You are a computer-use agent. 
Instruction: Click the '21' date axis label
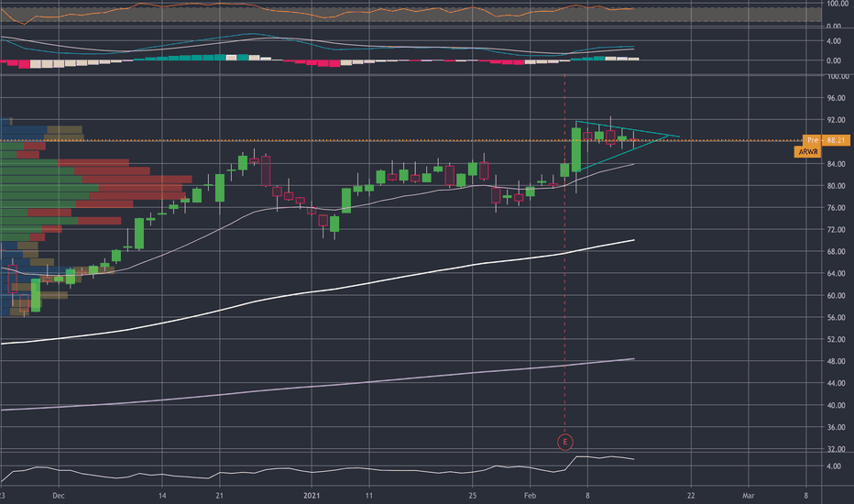(x=220, y=496)
